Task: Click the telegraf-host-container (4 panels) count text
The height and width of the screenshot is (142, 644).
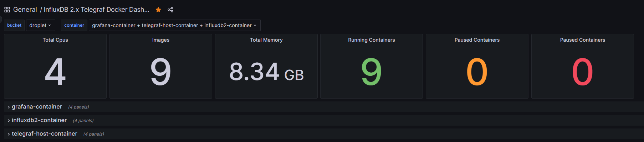Action: pyautogui.click(x=94, y=134)
